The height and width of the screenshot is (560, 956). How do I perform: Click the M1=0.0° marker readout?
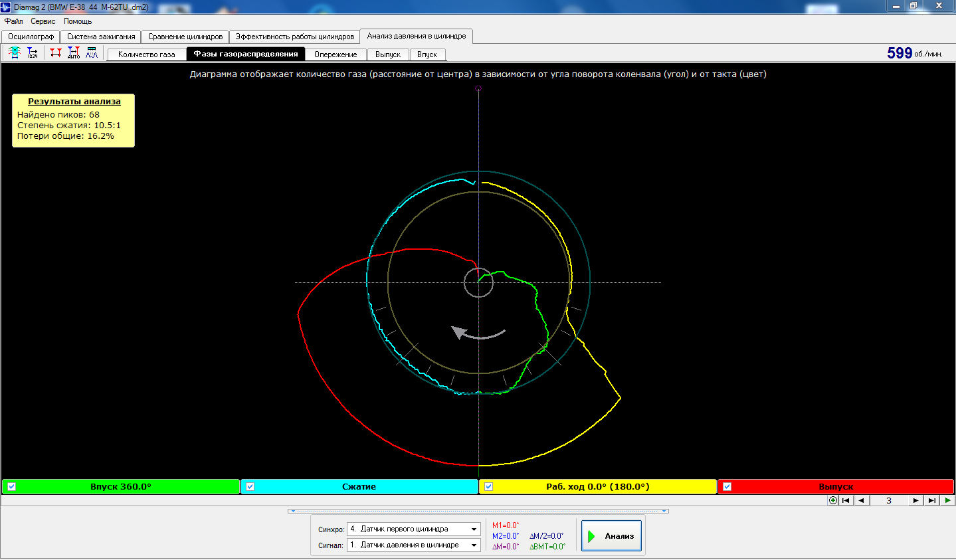[x=506, y=525]
